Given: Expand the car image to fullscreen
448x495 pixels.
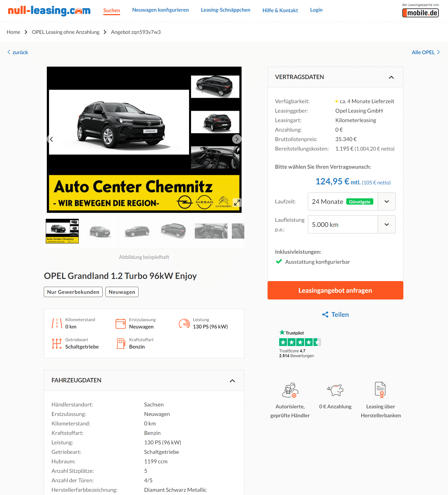Looking at the screenshot, I should 237,203.
